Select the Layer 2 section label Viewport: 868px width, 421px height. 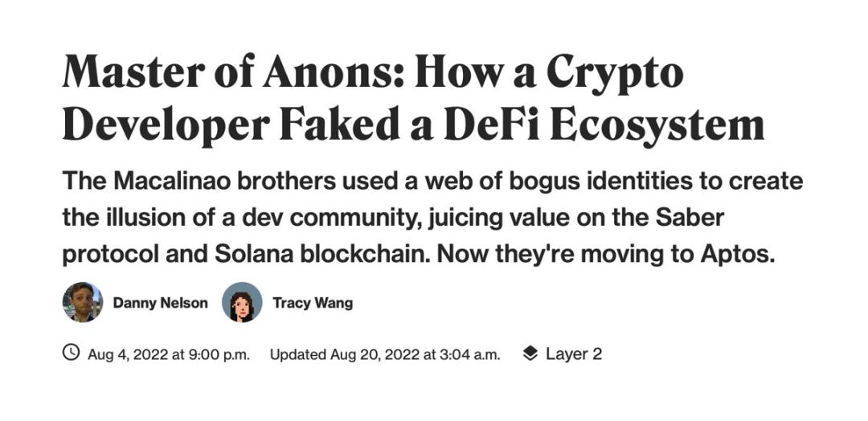tap(573, 354)
